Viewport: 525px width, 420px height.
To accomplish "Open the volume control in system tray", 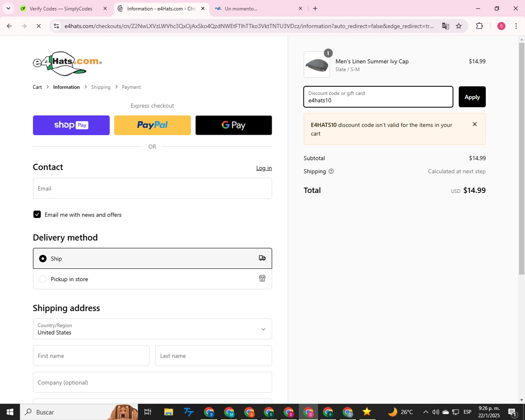I will [x=435, y=412].
